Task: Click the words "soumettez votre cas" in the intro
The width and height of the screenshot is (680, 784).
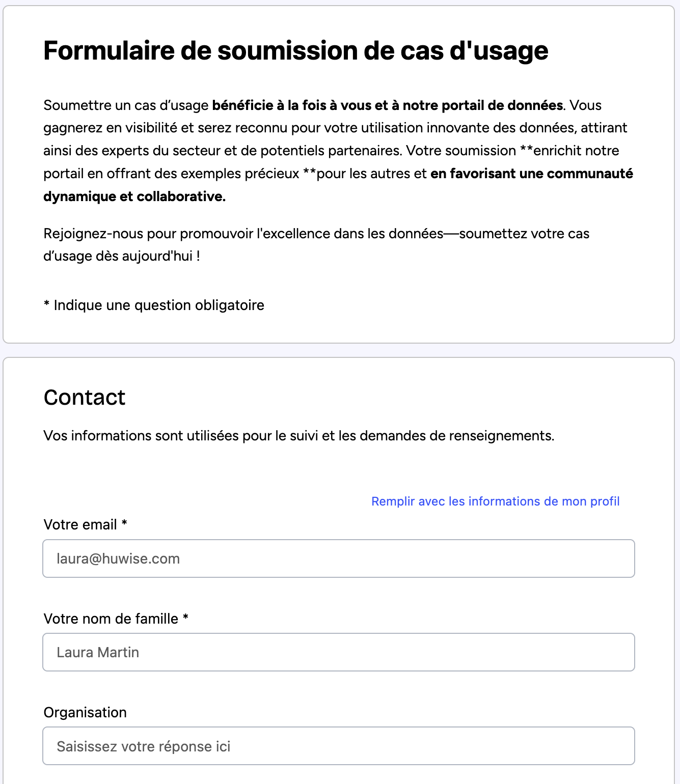Action: [524, 234]
